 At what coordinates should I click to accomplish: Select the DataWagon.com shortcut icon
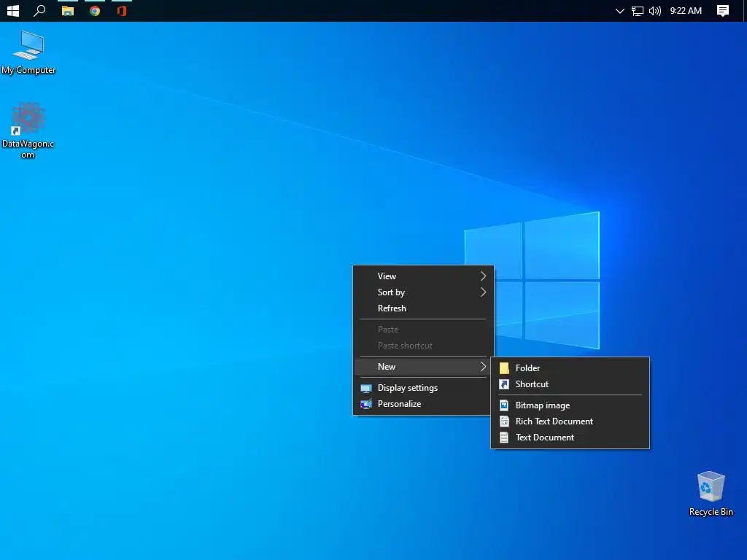click(x=28, y=130)
